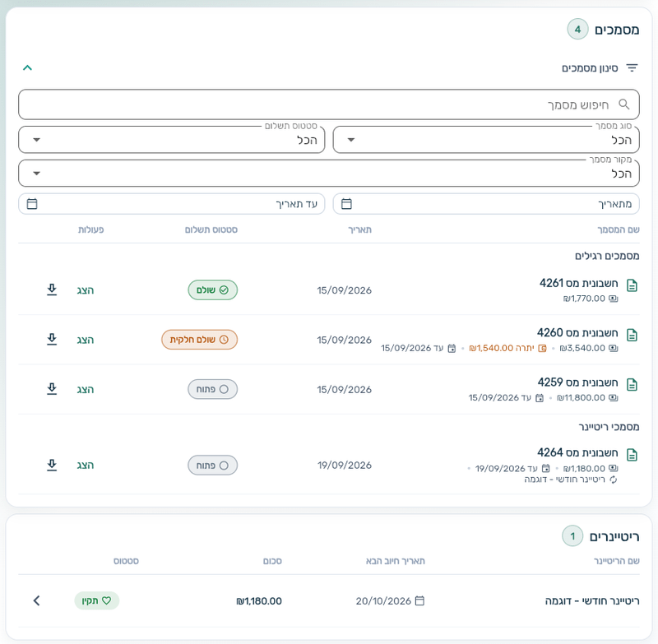Open the מקור מסמך dropdown
The height and width of the screenshot is (644, 658).
point(329,174)
